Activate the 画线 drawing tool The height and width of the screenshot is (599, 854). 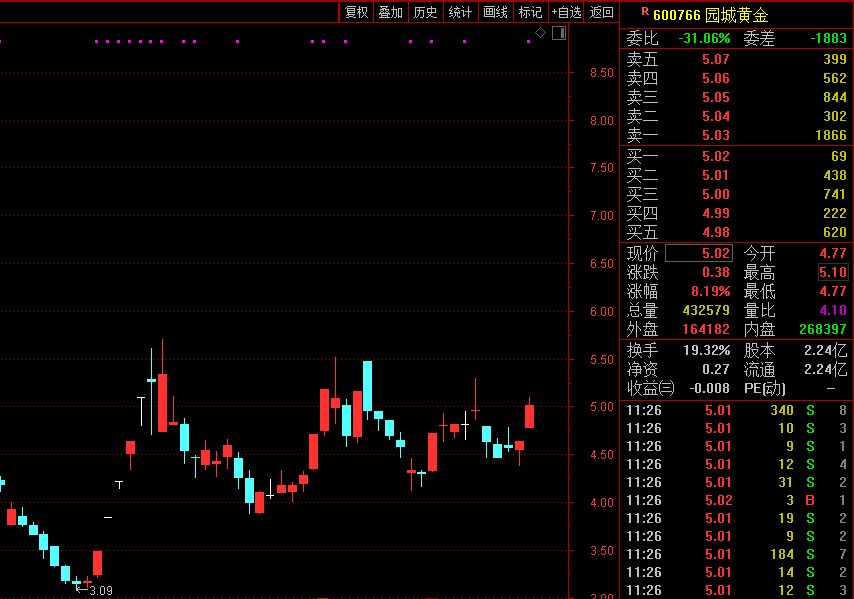[495, 12]
